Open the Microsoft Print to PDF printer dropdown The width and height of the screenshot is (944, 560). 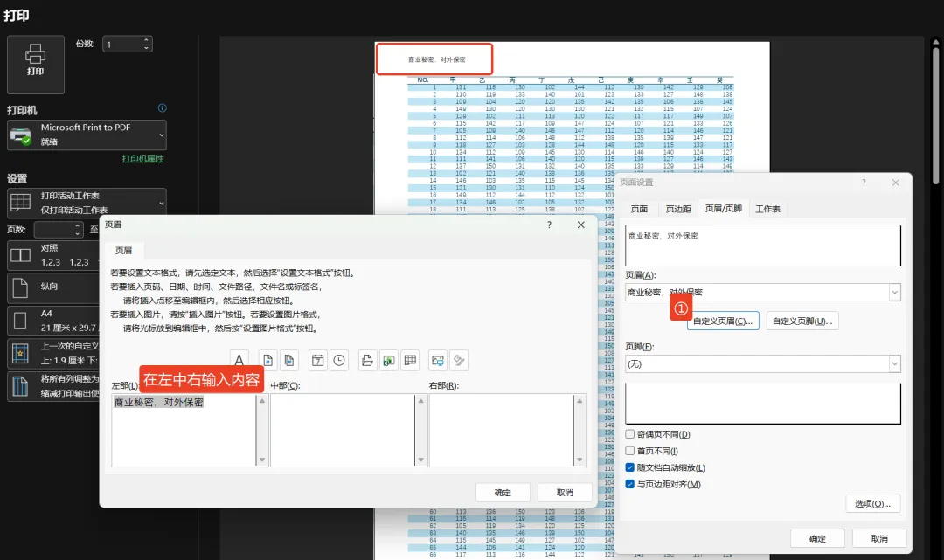(87, 135)
